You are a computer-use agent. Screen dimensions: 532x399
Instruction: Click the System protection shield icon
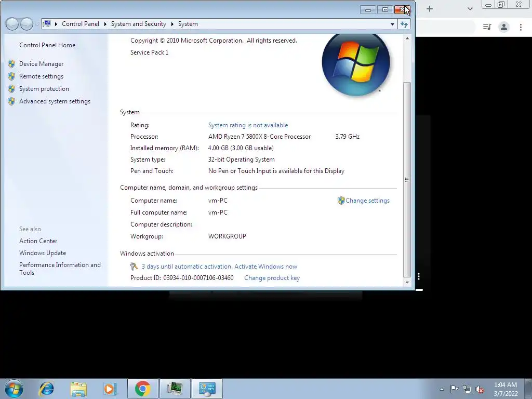pyautogui.click(x=11, y=89)
